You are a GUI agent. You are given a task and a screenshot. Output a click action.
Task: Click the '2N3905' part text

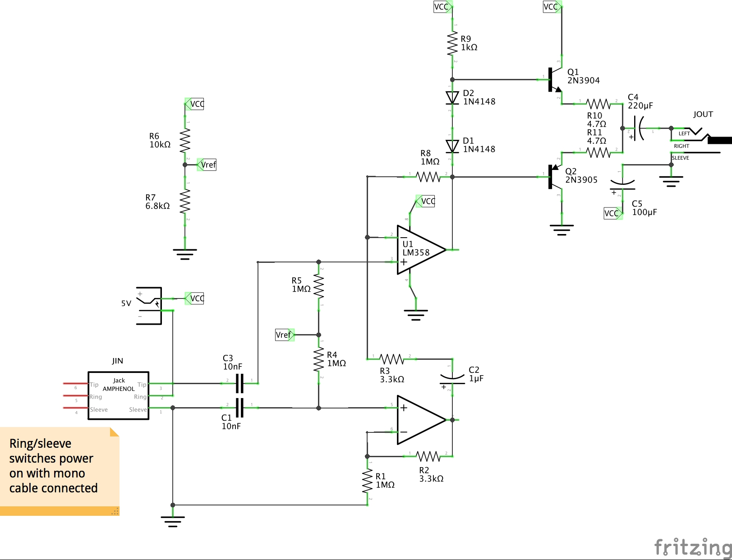(x=581, y=179)
